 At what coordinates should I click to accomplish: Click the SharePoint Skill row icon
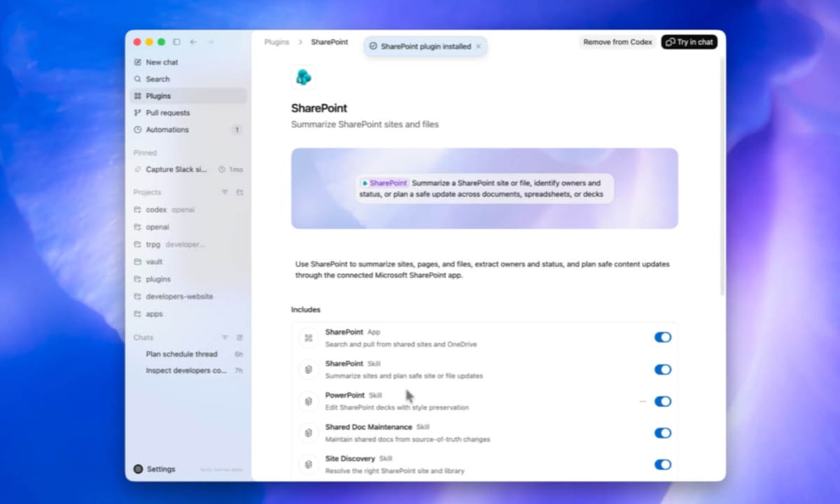[x=308, y=370]
